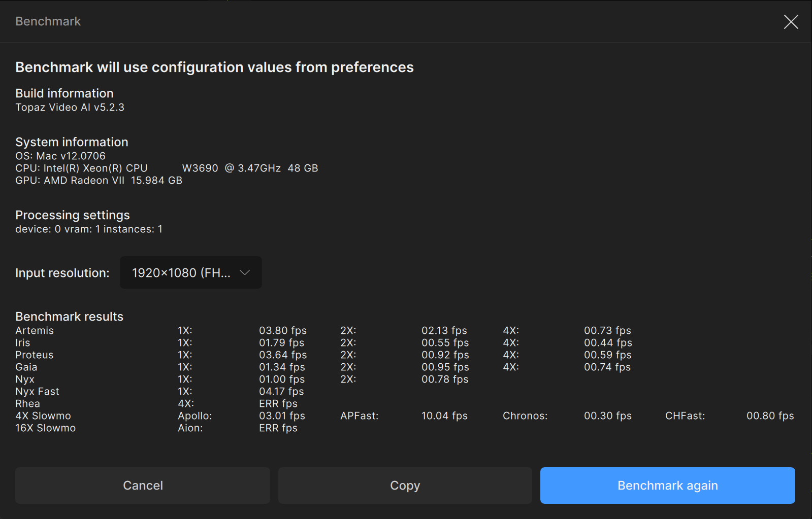Run Benchmark again
812x519 pixels.
coord(668,486)
